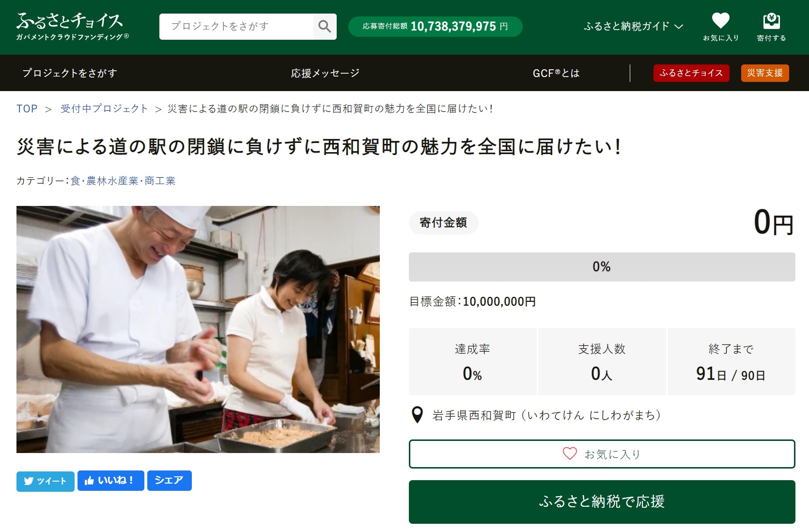
Task: Share via Twitter ツイート button
Action: click(x=46, y=481)
